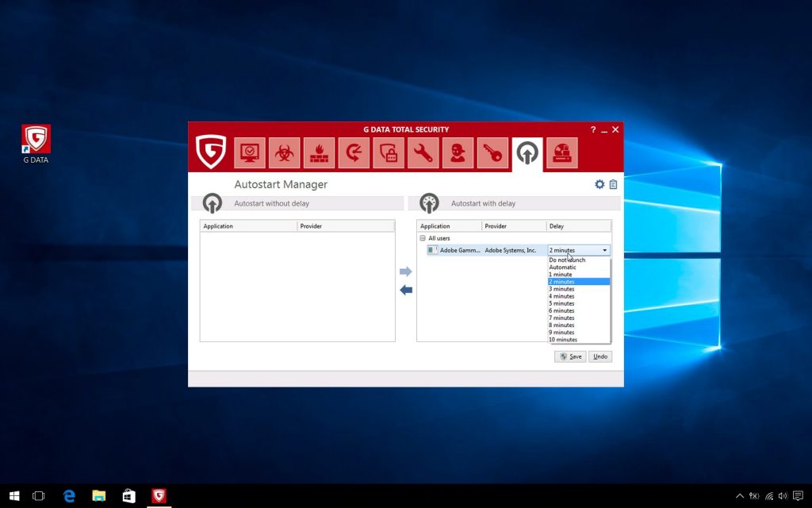The width and height of the screenshot is (812, 508).
Task: Choose 8 minutes delay
Action: point(579,325)
